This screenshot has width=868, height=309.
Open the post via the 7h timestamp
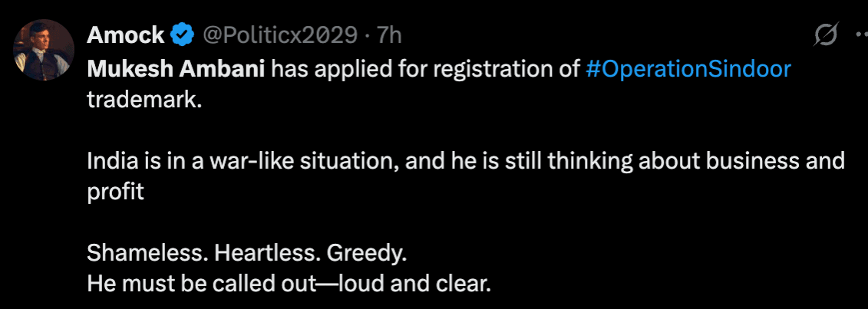[389, 35]
